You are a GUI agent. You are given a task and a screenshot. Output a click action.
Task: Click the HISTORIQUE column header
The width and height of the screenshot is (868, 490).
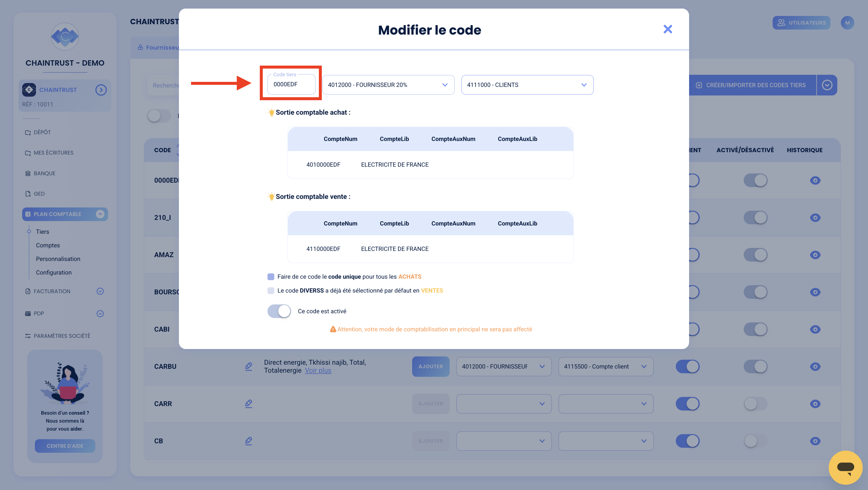coord(804,150)
